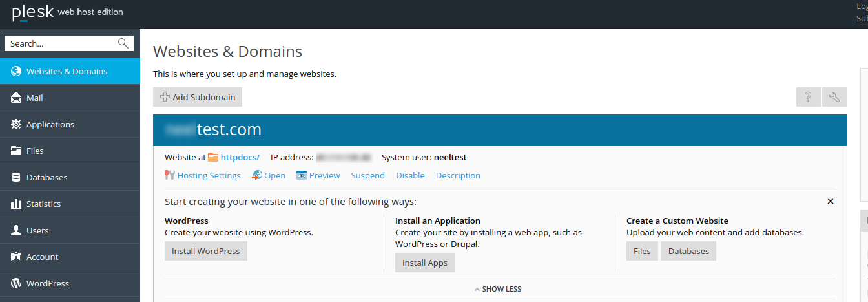Click the Install WordPress button
This screenshot has height=302, width=868.
205,251
